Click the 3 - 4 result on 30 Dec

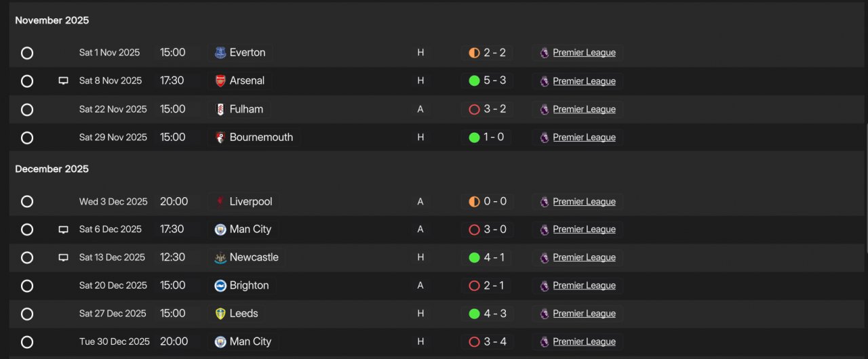pos(494,341)
